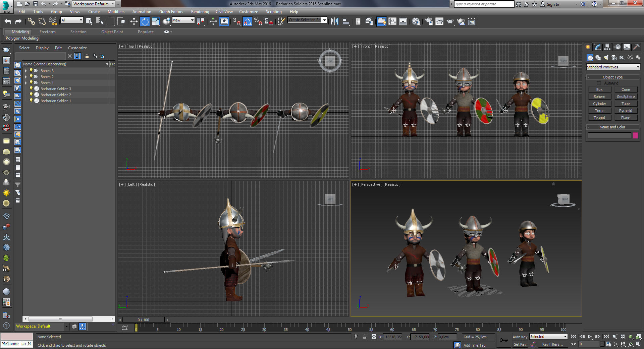Click the Select and Link chain icon
This screenshot has width=644, height=349.
(31, 22)
